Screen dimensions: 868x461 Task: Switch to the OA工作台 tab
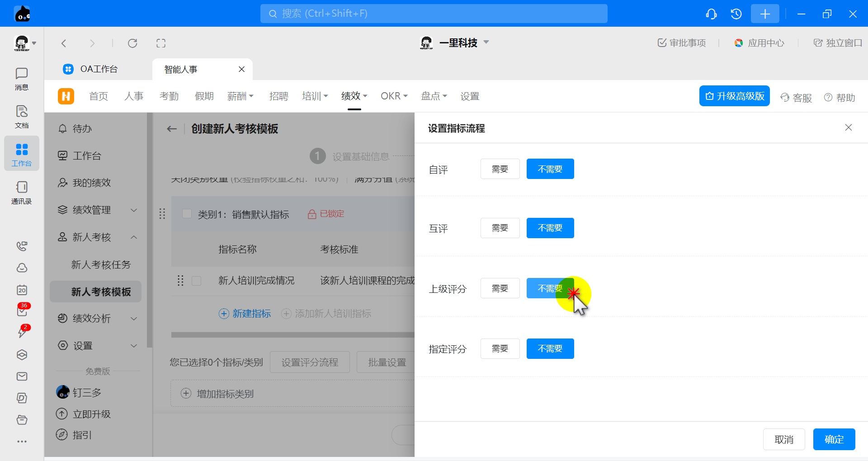[x=99, y=69]
